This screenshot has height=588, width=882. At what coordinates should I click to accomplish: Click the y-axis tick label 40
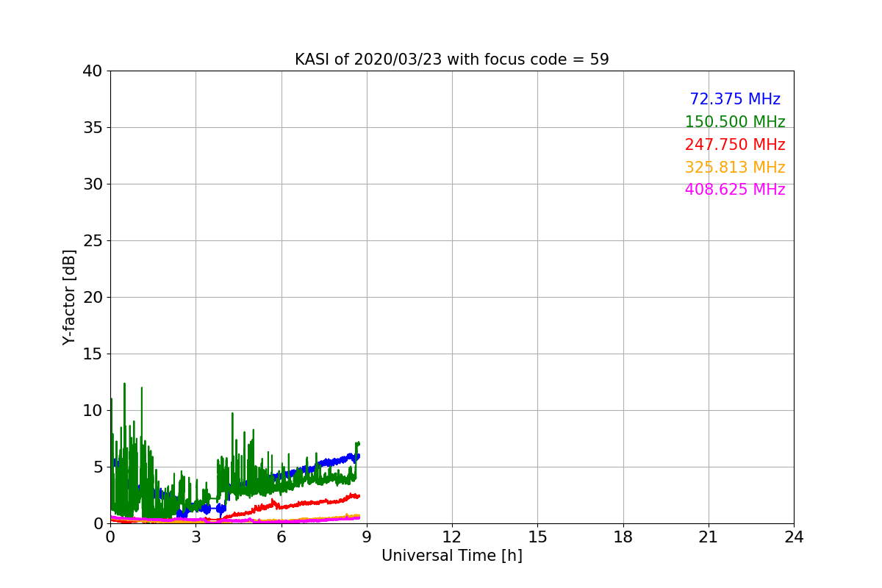93,71
